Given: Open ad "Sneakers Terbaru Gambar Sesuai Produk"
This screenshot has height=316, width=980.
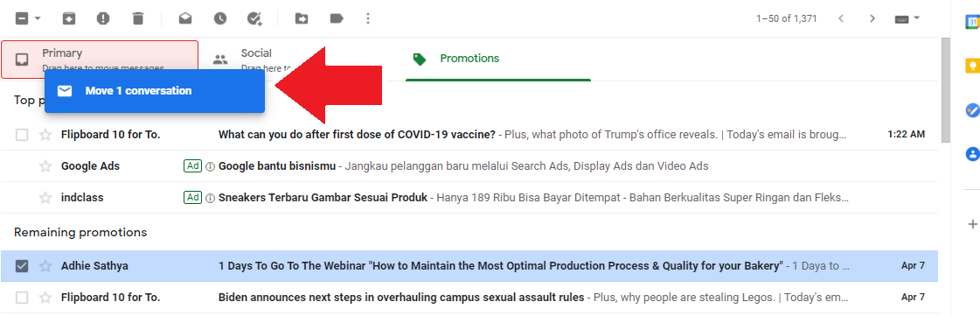Looking at the screenshot, I should pyautogui.click(x=323, y=198).
